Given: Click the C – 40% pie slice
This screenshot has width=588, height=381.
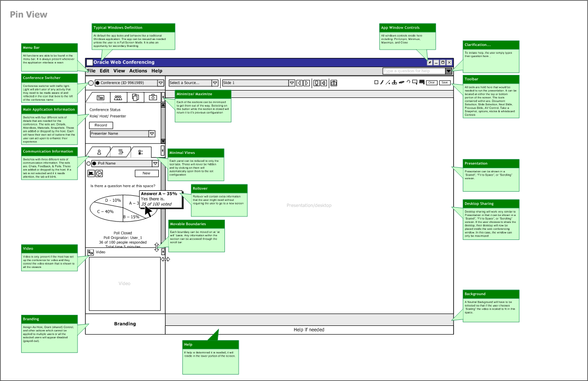Looking at the screenshot, I should tap(105, 212).
